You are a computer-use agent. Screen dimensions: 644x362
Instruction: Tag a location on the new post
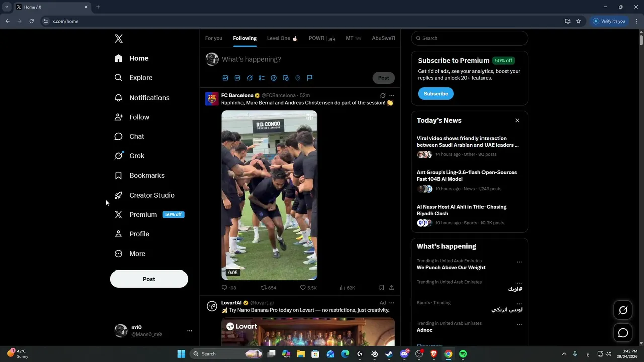pos(298,78)
